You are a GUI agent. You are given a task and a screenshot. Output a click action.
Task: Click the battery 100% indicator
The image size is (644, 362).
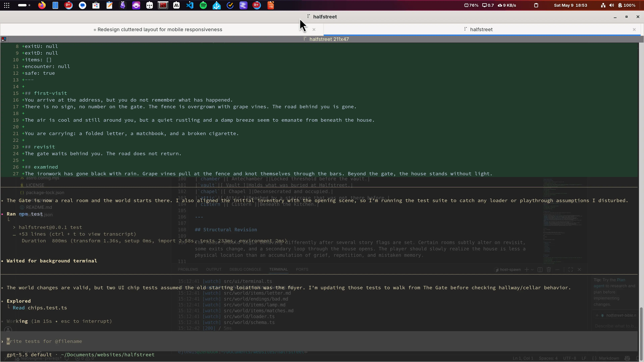[x=627, y=5]
